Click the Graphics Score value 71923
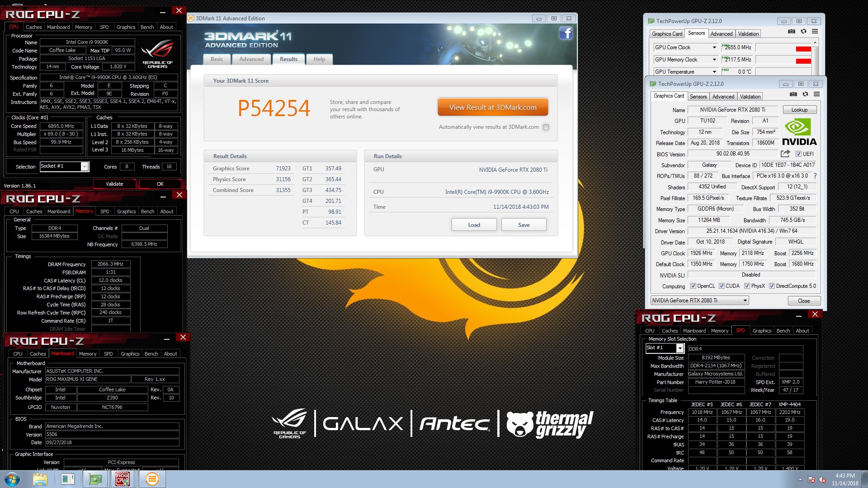 [x=283, y=169]
